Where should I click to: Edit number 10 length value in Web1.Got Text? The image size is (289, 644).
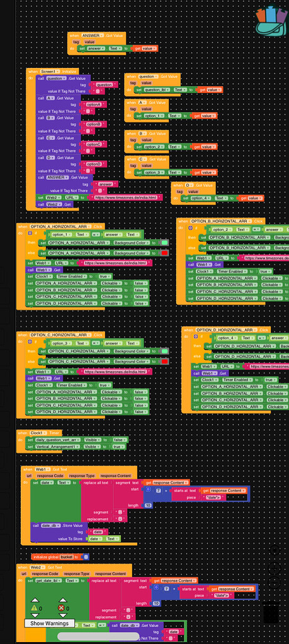pyautogui.click(x=148, y=506)
